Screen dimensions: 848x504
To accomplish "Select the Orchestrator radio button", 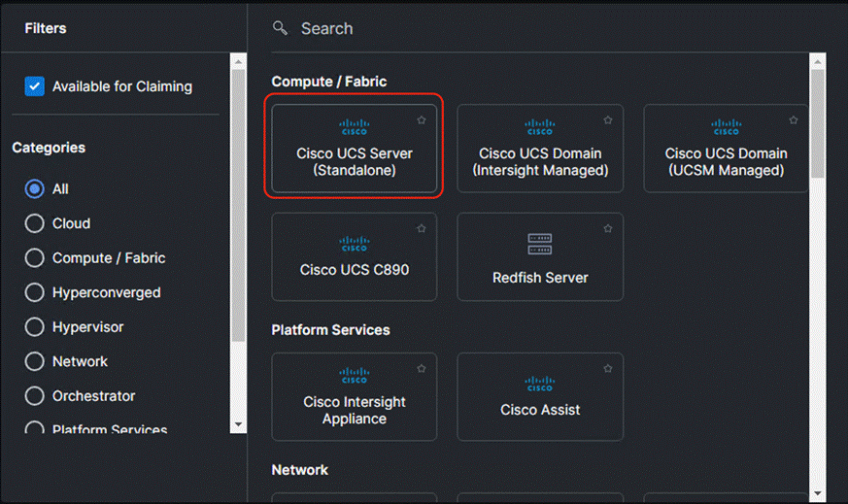I will pos(35,396).
